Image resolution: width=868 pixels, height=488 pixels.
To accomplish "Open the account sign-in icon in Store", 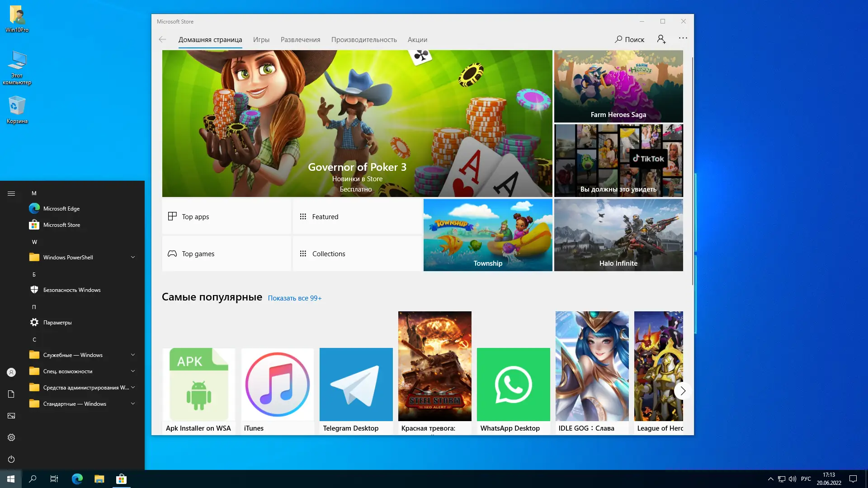I will click(660, 39).
